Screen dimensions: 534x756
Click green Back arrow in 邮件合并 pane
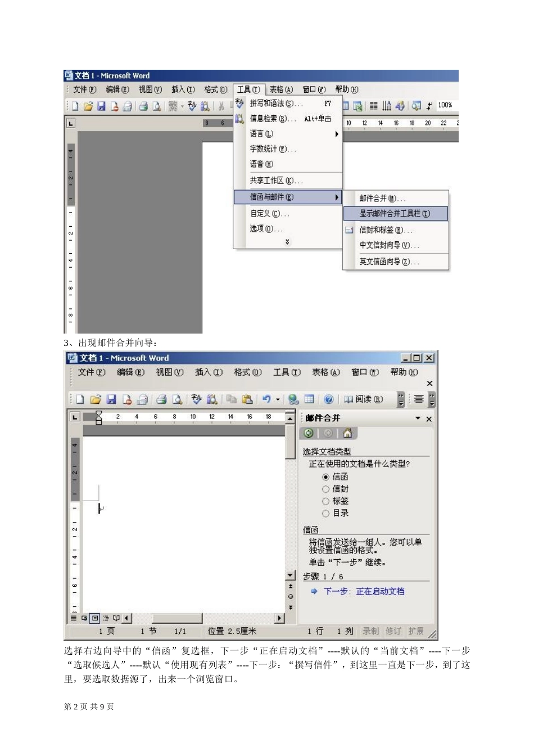[x=309, y=433]
